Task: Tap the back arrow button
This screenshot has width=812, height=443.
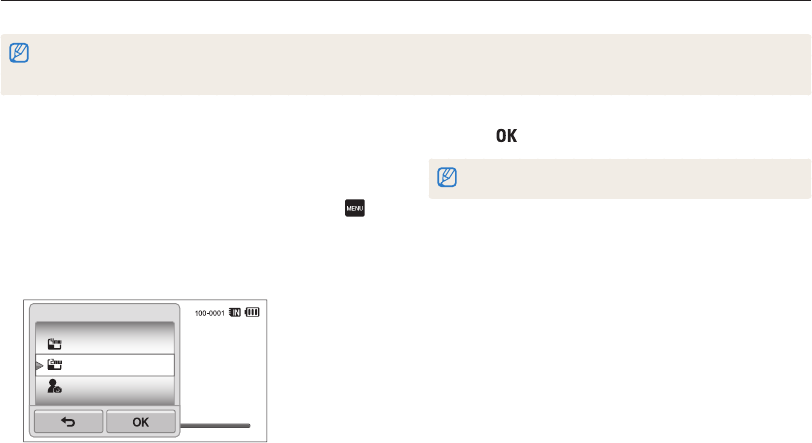Action: pos(69,421)
